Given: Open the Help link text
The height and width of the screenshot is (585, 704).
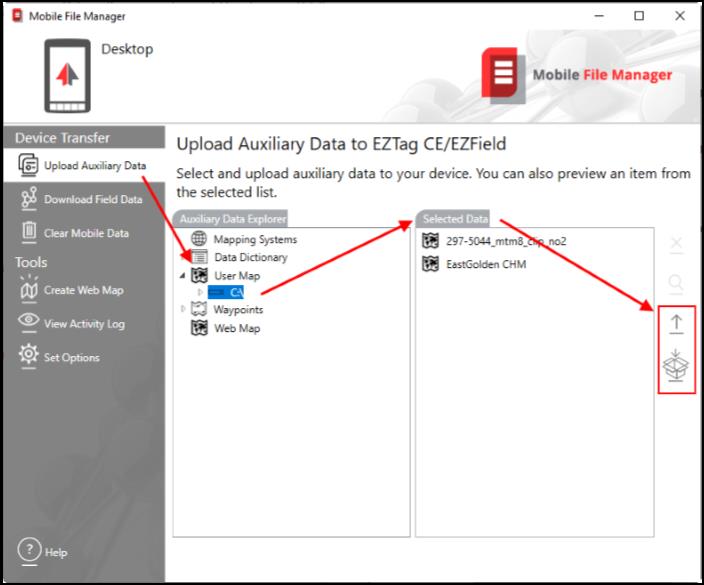Looking at the screenshot, I should point(56,552).
